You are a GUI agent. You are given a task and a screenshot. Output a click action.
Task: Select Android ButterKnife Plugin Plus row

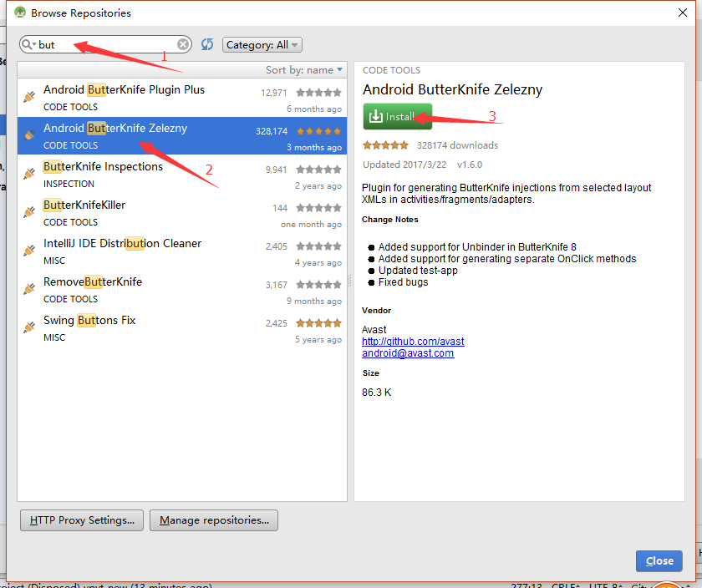pos(182,98)
